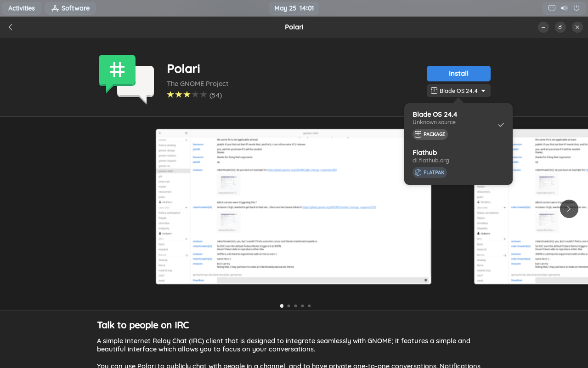Show the next screenshot with arrow button
The image size is (588, 368).
pyautogui.click(x=569, y=209)
